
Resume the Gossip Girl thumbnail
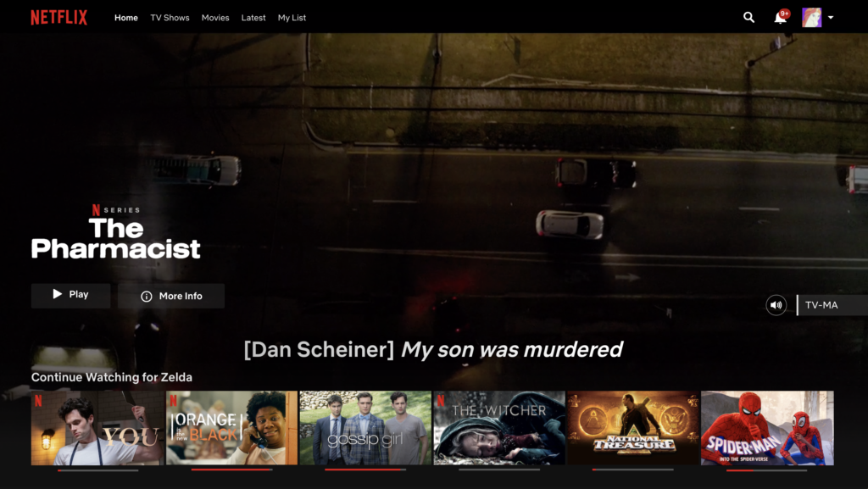point(365,428)
